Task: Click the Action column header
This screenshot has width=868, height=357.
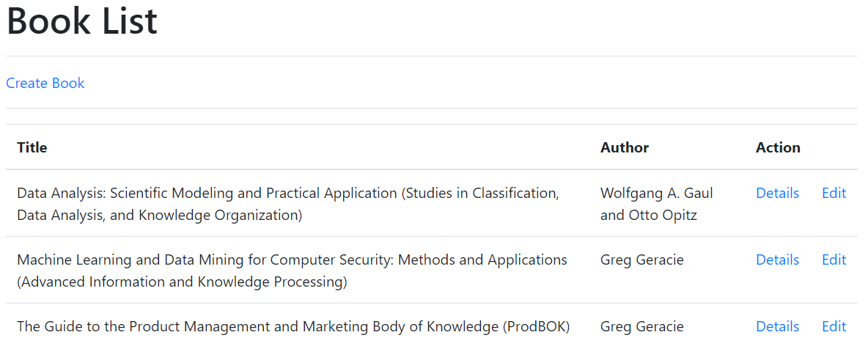Action: click(778, 147)
